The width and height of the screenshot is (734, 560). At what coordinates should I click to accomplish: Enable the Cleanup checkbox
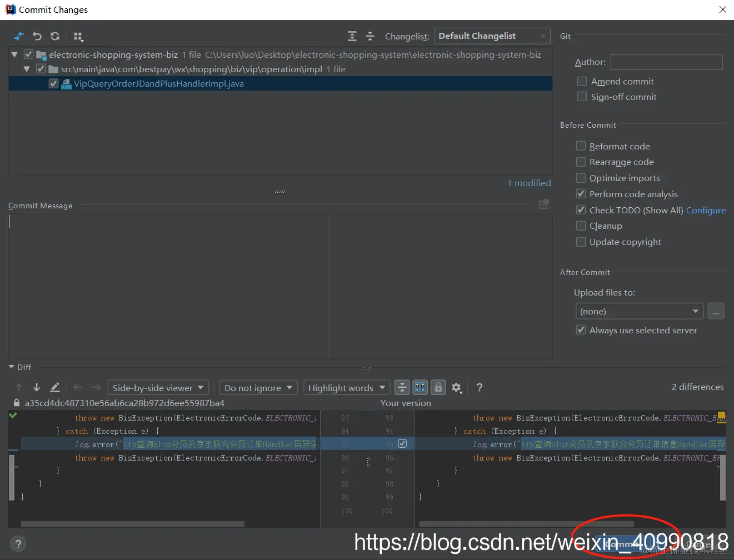click(x=581, y=226)
